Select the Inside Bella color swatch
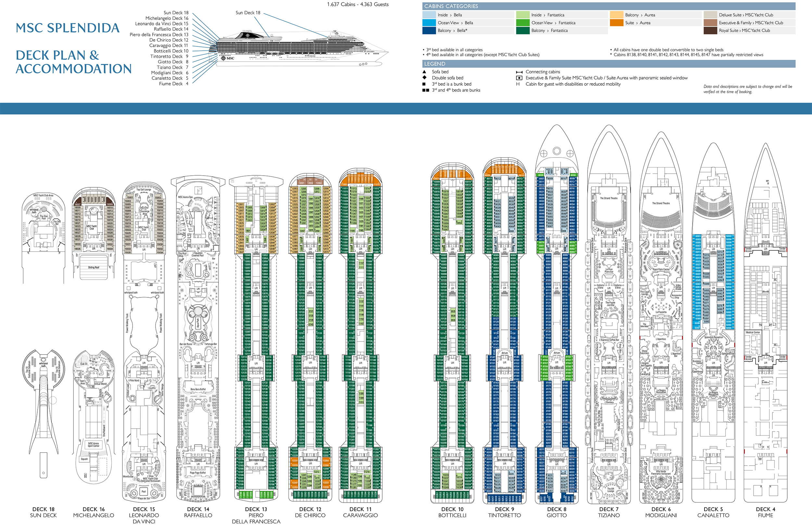The image size is (812, 526). point(429,15)
